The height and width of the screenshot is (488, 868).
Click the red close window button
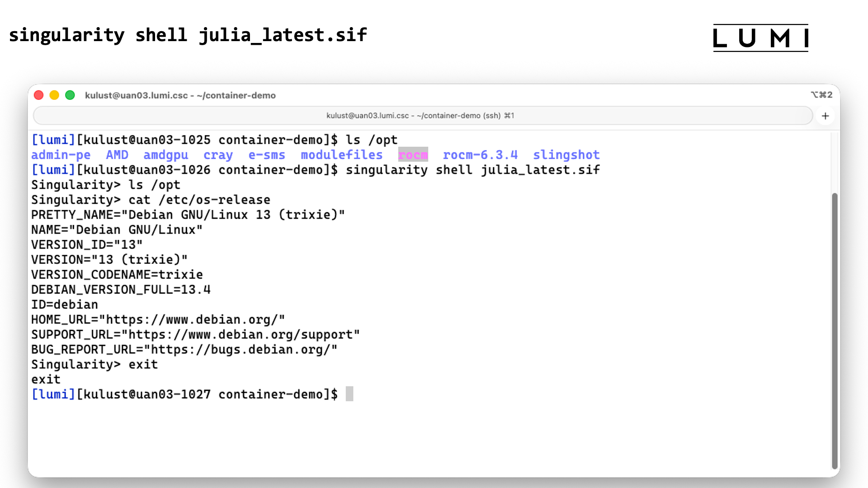[x=39, y=95]
